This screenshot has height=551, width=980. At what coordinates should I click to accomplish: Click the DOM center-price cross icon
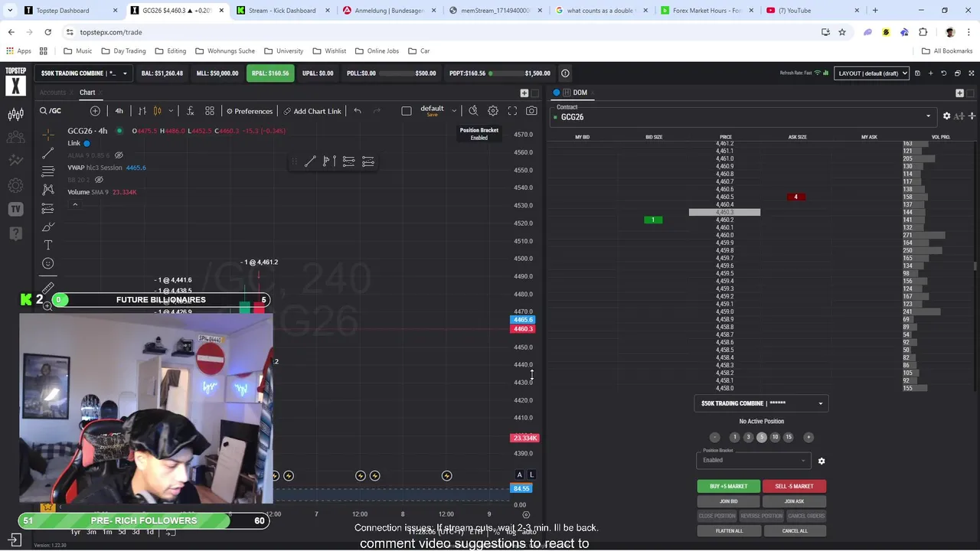972,116
